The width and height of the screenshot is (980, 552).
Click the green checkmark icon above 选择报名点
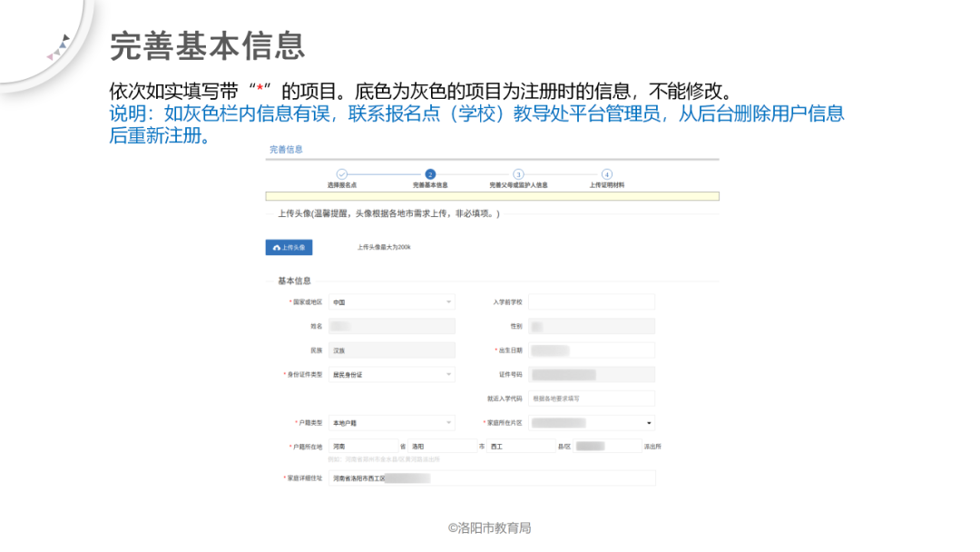[342, 172]
